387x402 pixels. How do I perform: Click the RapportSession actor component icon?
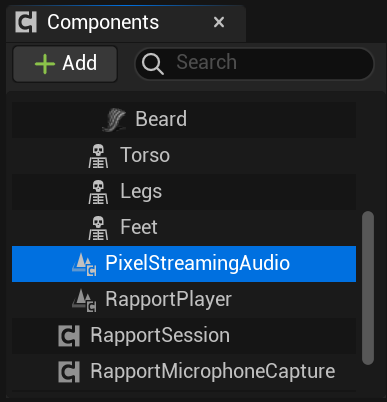[x=69, y=336]
